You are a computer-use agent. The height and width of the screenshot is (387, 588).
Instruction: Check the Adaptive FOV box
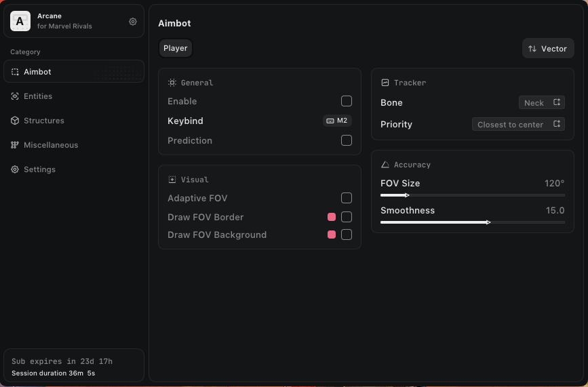347,198
